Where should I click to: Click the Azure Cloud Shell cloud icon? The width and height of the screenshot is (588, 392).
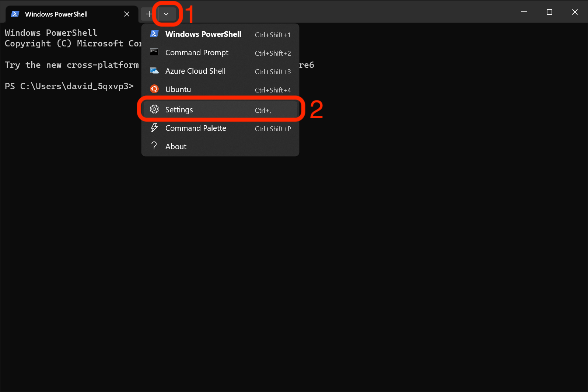[154, 71]
